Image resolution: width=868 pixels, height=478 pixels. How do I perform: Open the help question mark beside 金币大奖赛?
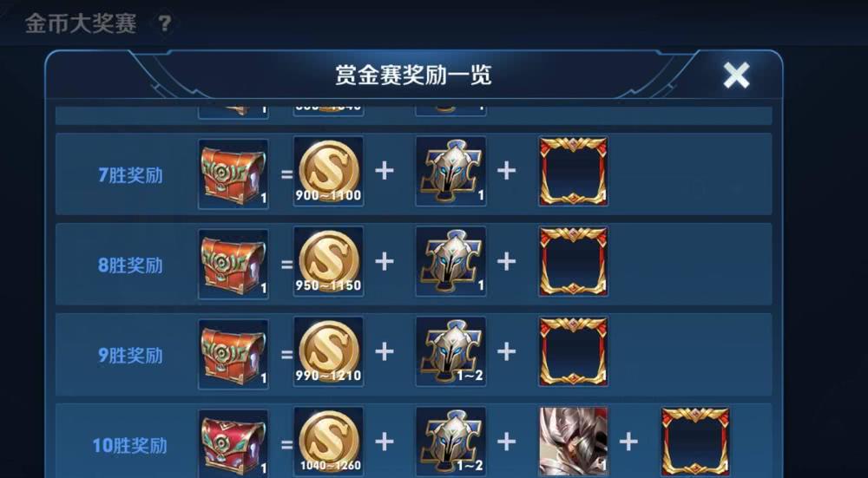[164, 23]
